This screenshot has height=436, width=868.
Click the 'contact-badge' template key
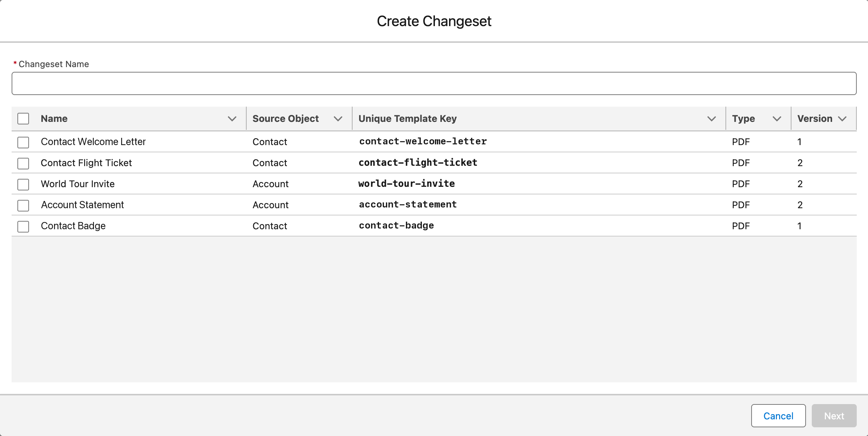[x=396, y=226]
